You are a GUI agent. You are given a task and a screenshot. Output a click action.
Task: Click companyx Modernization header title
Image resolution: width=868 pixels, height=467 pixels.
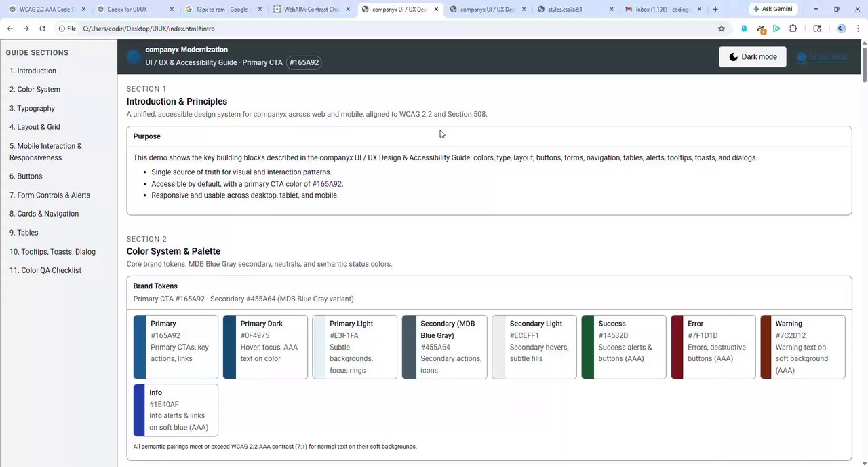(186, 50)
